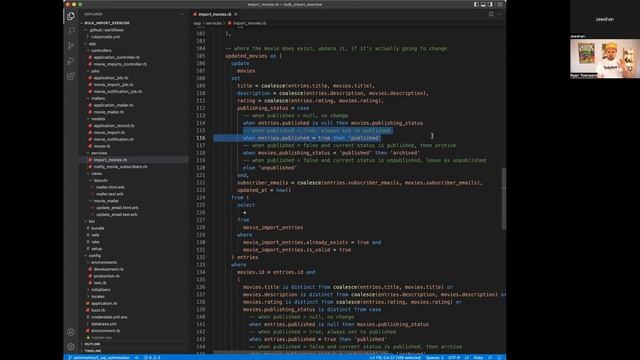Select the import_movies.rb editor tab

(x=215, y=14)
